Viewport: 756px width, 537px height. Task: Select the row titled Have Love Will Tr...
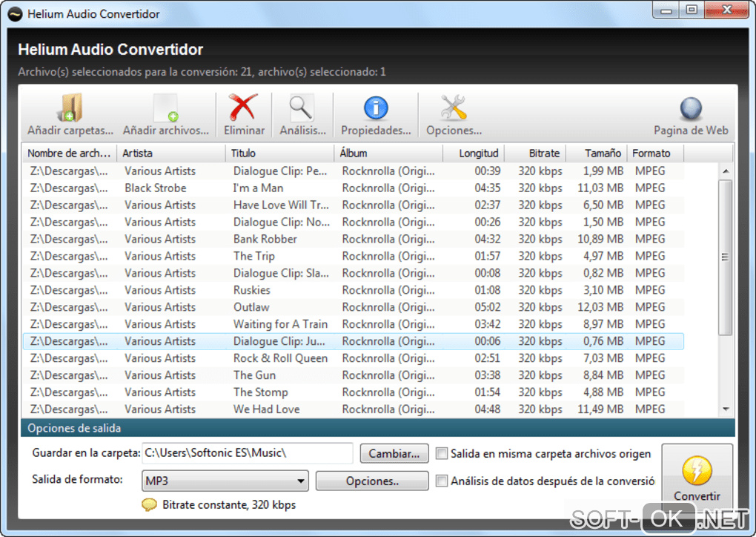(353, 205)
